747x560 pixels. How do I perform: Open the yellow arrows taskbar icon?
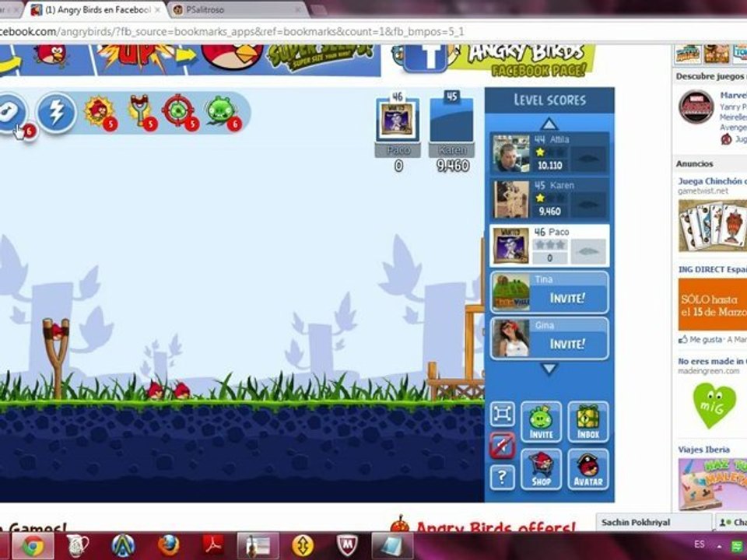pyautogui.click(x=302, y=546)
